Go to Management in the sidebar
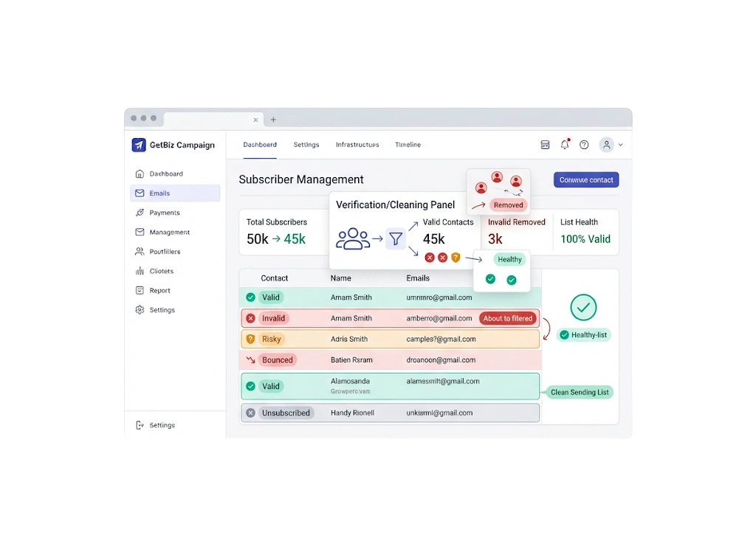This screenshot has height=547, width=756. coord(162,233)
